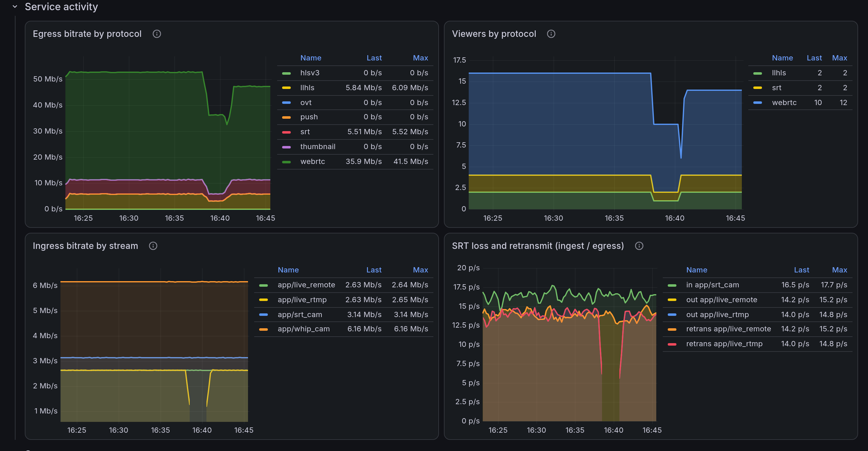The height and width of the screenshot is (451, 868).
Task: Toggle webrtc series in Egress bitrate legend
Action: click(x=312, y=161)
